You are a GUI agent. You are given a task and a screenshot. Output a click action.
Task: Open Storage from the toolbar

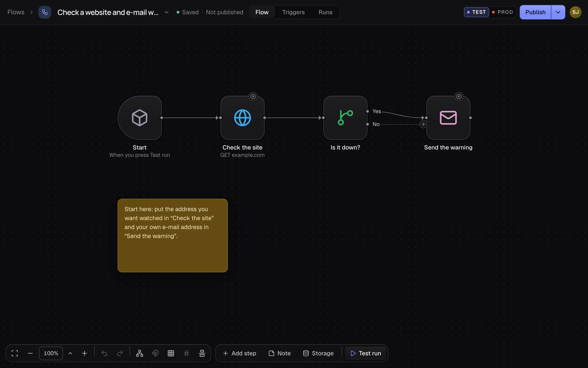[x=318, y=353]
